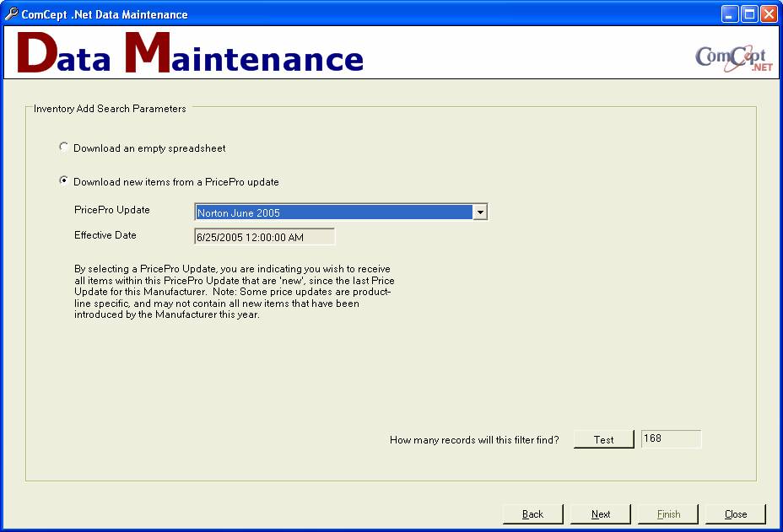Go to the previous step with Back
783x532 pixels.
click(532, 514)
